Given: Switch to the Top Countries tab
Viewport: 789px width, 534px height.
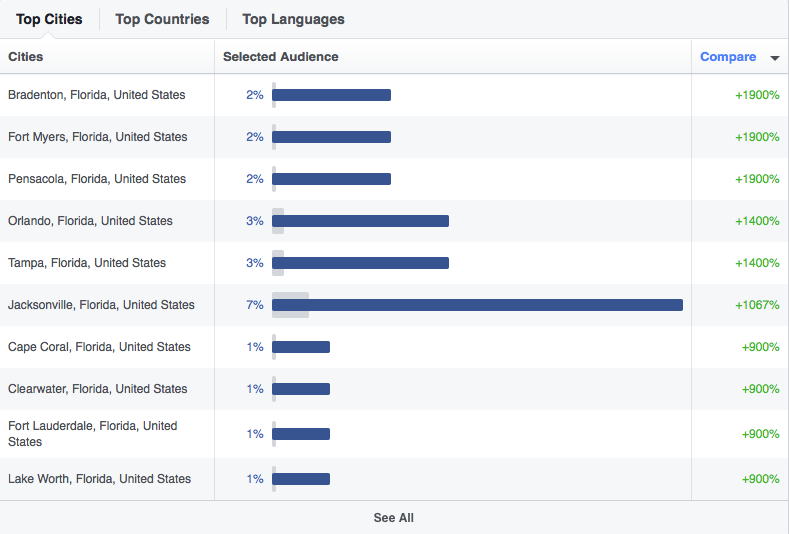Looking at the screenshot, I should pos(162,19).
